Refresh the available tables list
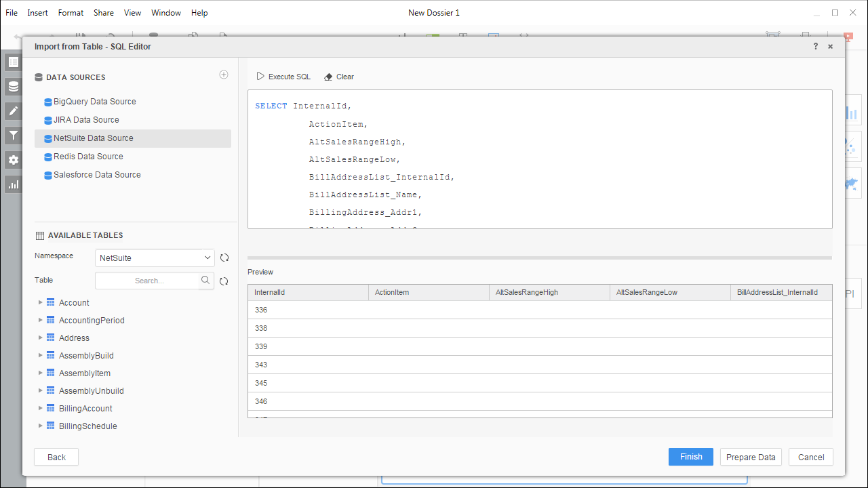868x488 pixels. point(224,281)
